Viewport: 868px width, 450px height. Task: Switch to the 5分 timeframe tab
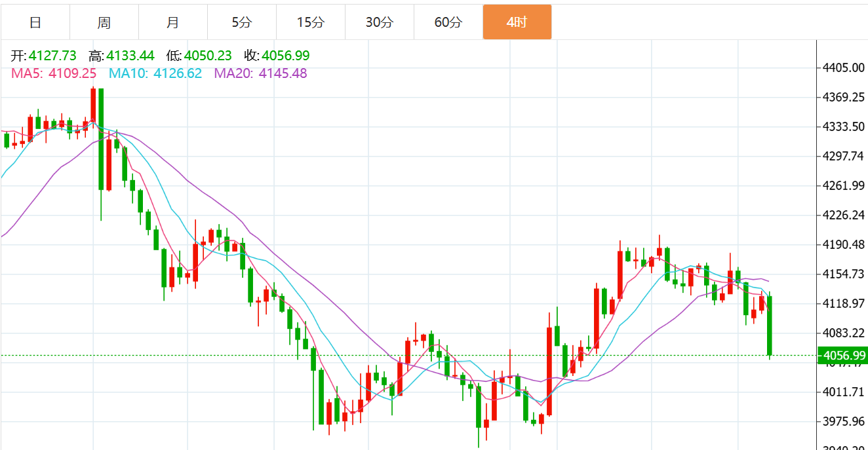[242, 22]
